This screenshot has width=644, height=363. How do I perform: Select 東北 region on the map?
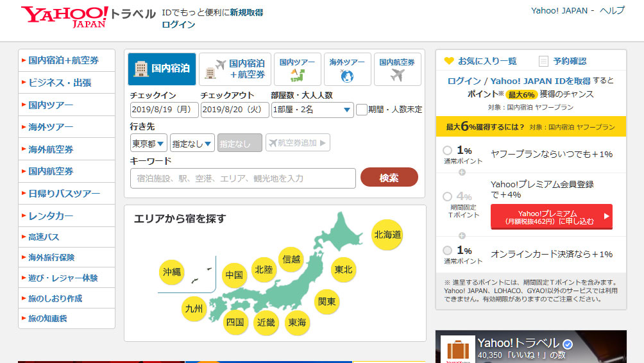point(343,269)
